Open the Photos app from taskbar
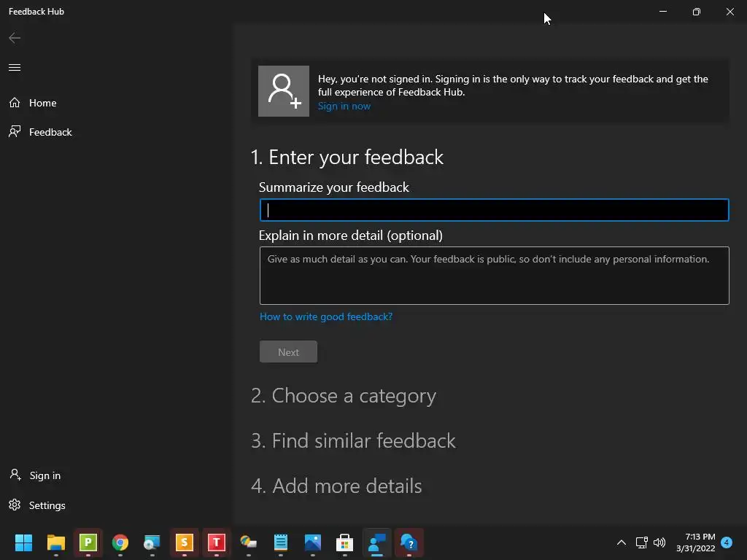Viewport: 747px width, 560px height. [312, 542]
